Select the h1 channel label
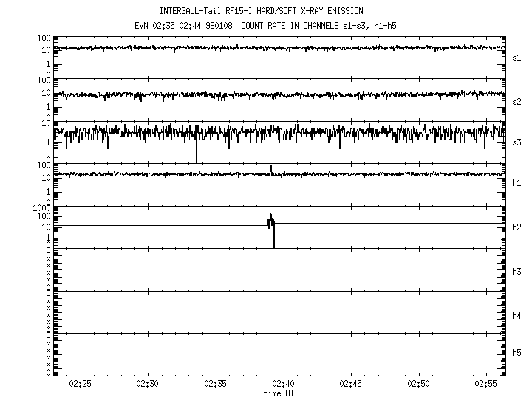The height and width of the screenshot is (406, 532). coord(517,183)
